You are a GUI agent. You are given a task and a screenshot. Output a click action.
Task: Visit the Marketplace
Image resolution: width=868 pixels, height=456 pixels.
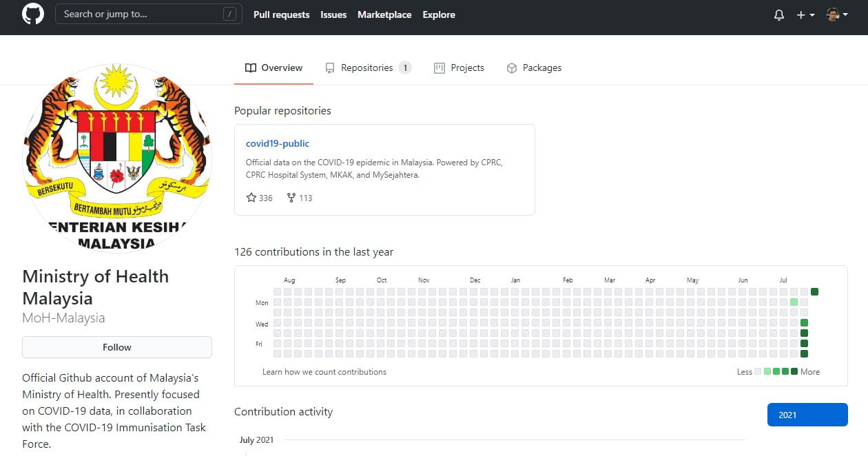(x=384, y=14)
